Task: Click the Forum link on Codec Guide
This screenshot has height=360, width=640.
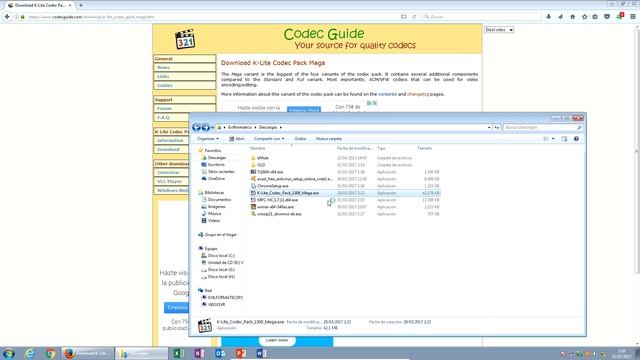Action: point(164,109)
